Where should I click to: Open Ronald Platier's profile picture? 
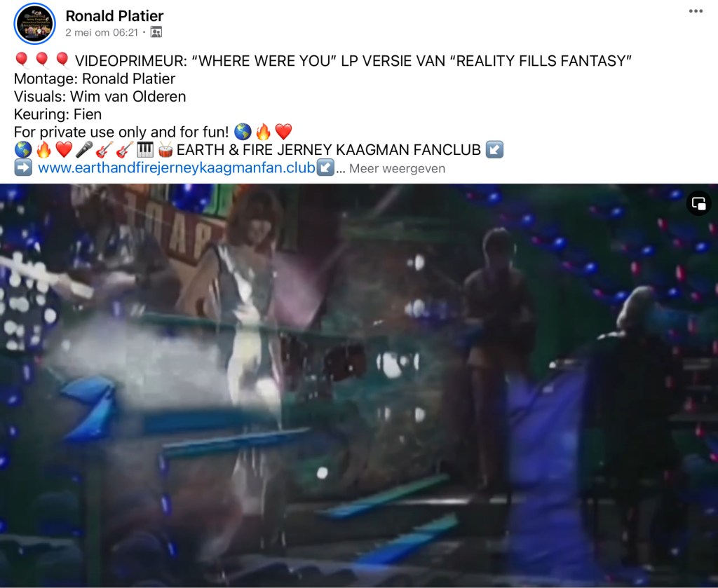click(35, 24)
